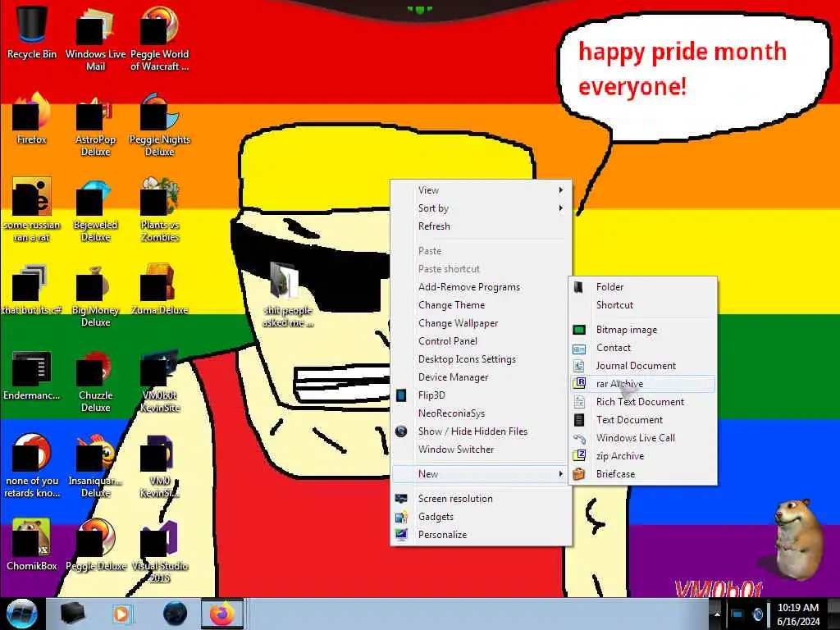
Task: Choose Change Wallpaper menu entry
Action: tap(482, 323)
